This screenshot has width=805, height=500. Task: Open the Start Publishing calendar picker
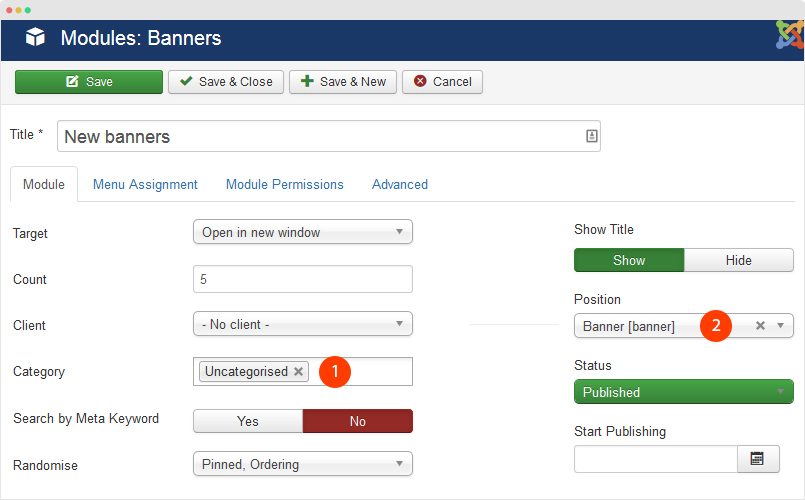[x=758, y=458]
